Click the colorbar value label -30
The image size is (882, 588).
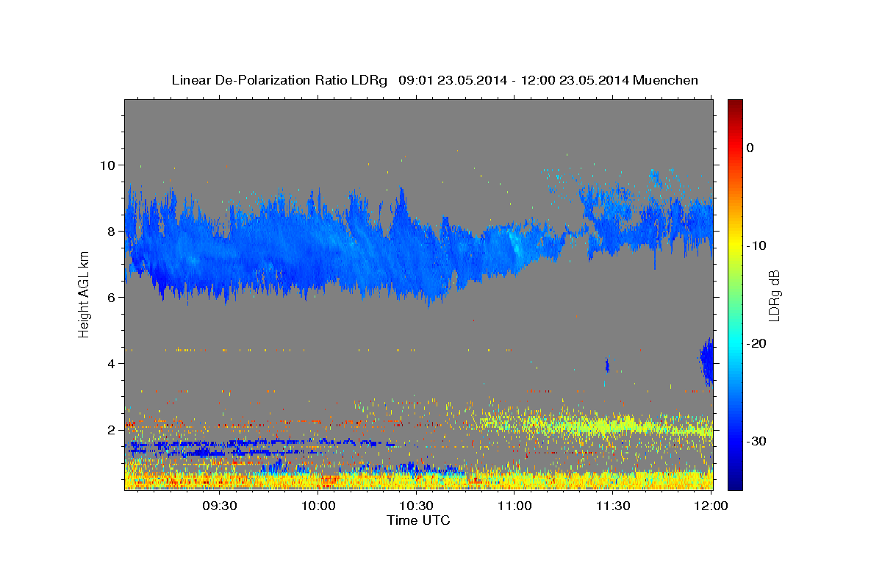click(x=756, y=441)
